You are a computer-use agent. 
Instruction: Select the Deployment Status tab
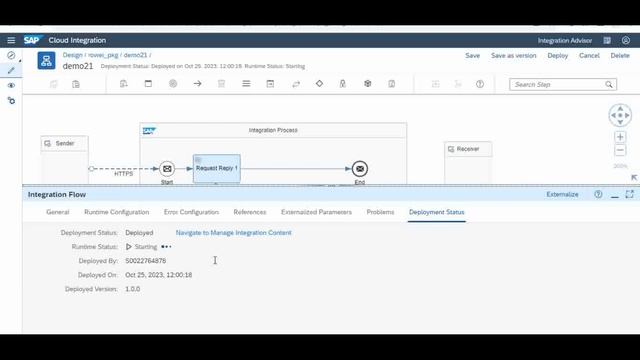(x=437, y=212)
